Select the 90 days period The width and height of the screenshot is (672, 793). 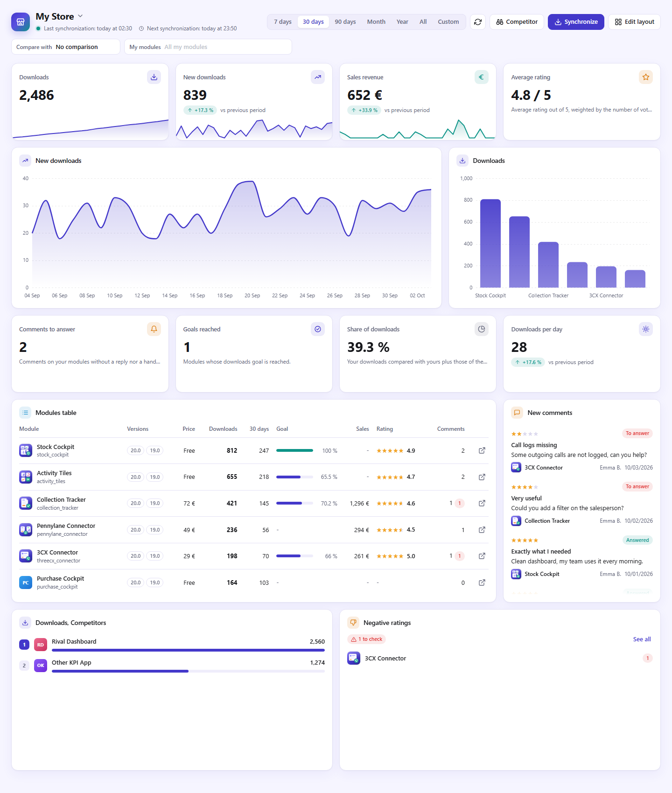[345, 22]
